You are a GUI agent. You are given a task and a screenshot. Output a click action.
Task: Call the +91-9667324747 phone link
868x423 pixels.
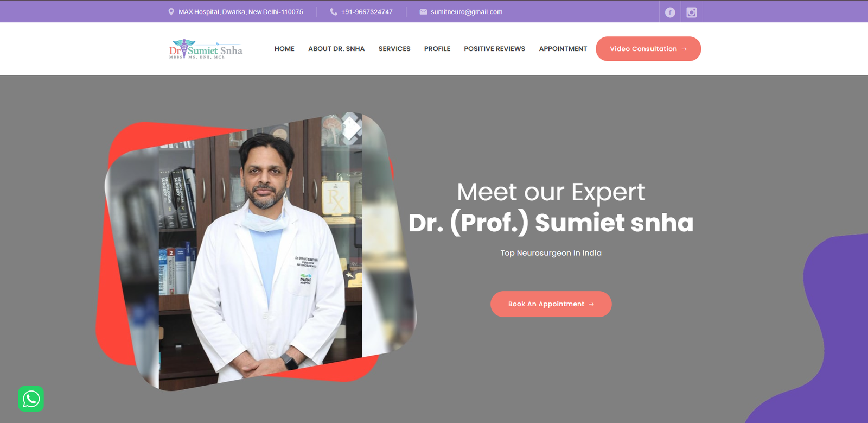pyautogui.click(x=367, y=12)
